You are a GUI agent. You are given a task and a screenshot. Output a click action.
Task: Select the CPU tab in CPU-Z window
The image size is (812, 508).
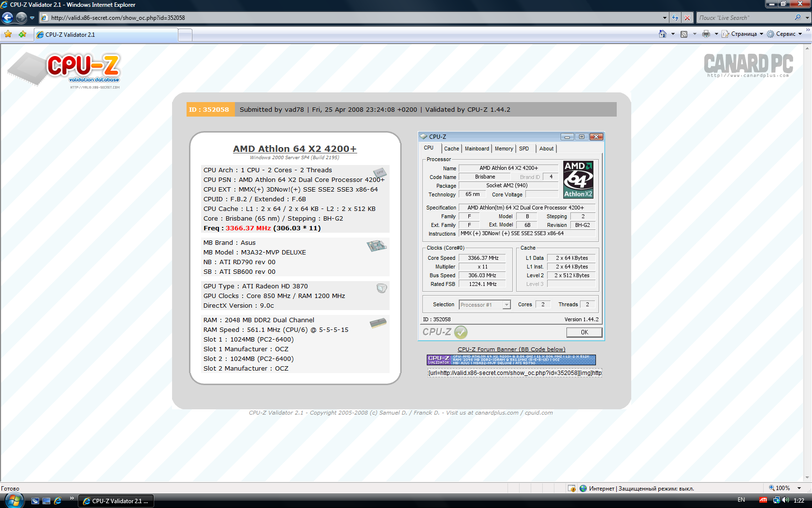429,148
